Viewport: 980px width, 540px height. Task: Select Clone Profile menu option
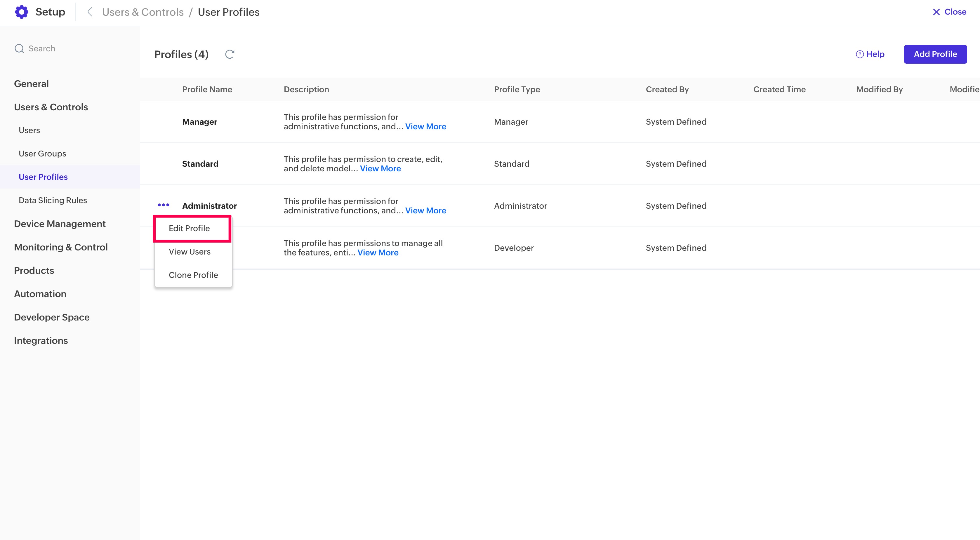(193, 275)
